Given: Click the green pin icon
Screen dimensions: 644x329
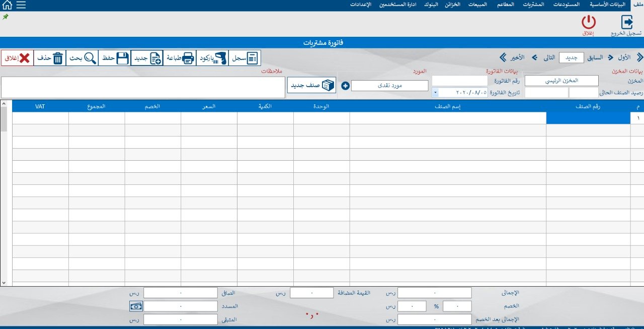Looking at the screenshot, I should pos(6,17).
